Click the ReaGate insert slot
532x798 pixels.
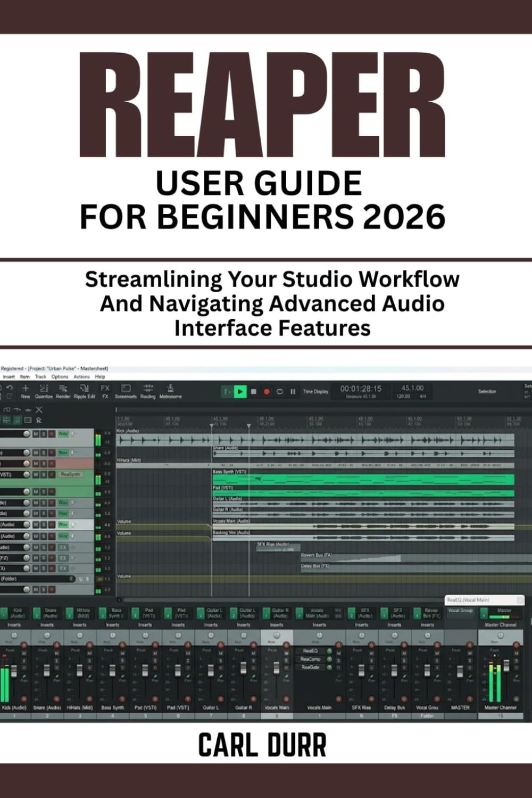pyautogui.click(x=310, y=667)
